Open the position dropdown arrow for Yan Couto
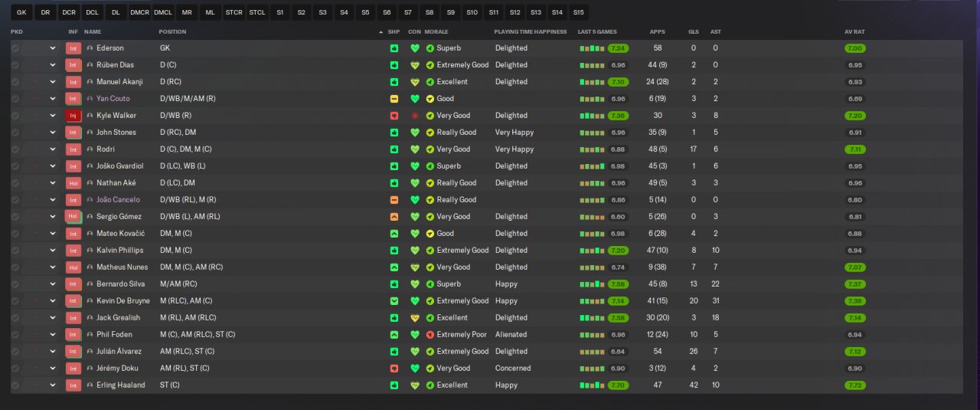The width and height of the screenshot is (980, 410). [x=53, y=98]
